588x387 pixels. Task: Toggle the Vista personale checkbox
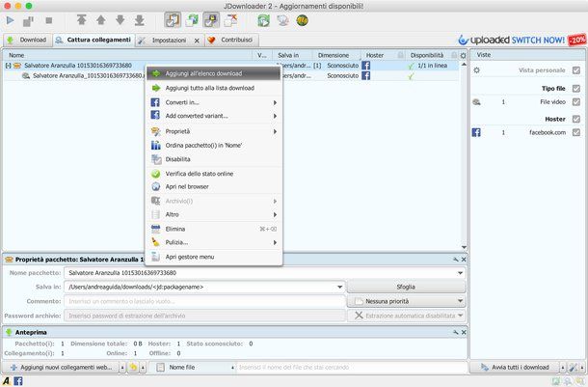tap(576, 70)
